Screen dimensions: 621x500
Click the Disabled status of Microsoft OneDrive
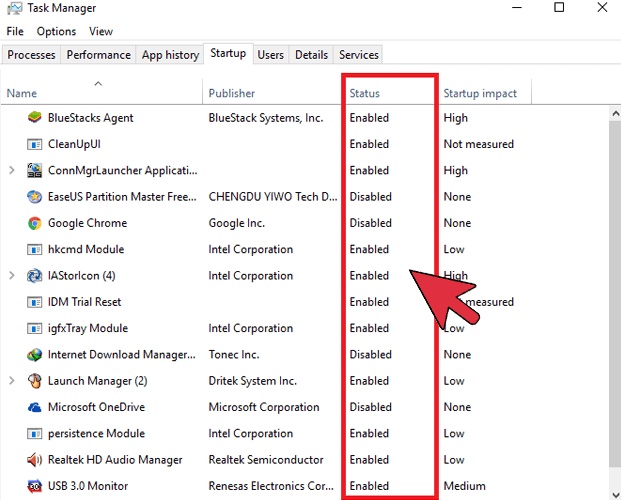[370, 407]
